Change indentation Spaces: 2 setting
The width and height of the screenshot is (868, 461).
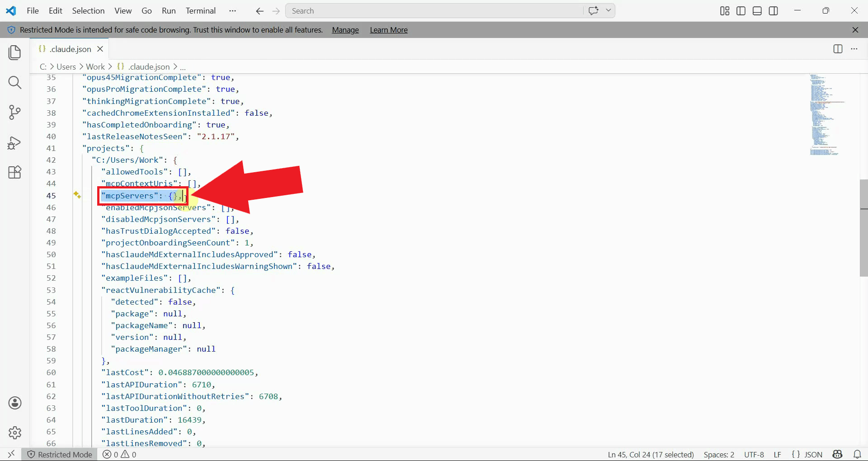click(719, 454)
